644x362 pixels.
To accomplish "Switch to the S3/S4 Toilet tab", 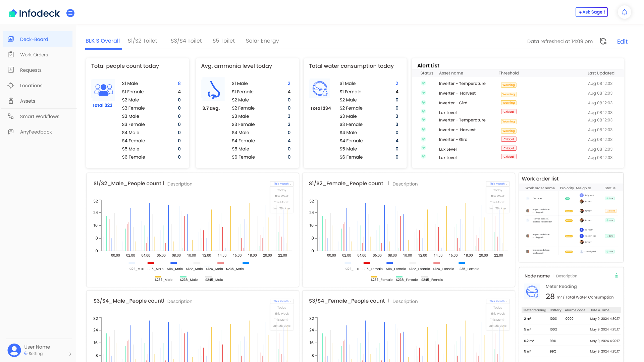I will tap(186, 41).
